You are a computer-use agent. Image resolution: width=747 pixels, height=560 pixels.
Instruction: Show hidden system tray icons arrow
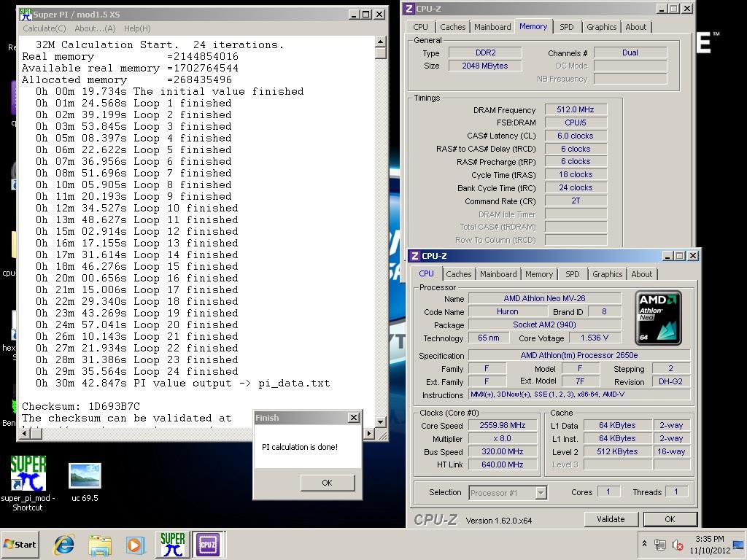coord(645,543)
